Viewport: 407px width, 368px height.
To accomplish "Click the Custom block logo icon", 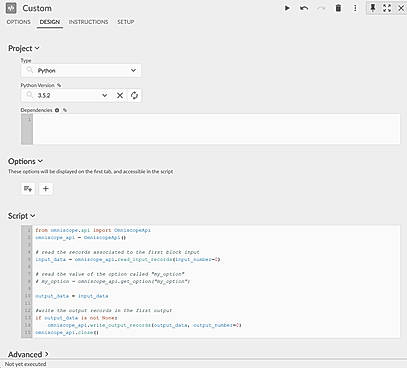I will (11, 8).
